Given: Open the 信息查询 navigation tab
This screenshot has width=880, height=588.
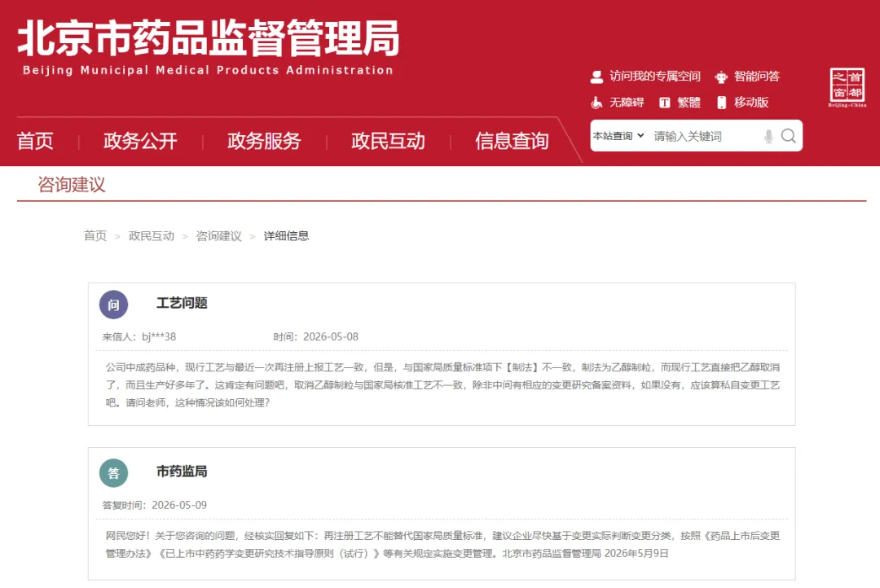Looking at the screenshot, I should (512, 141).
